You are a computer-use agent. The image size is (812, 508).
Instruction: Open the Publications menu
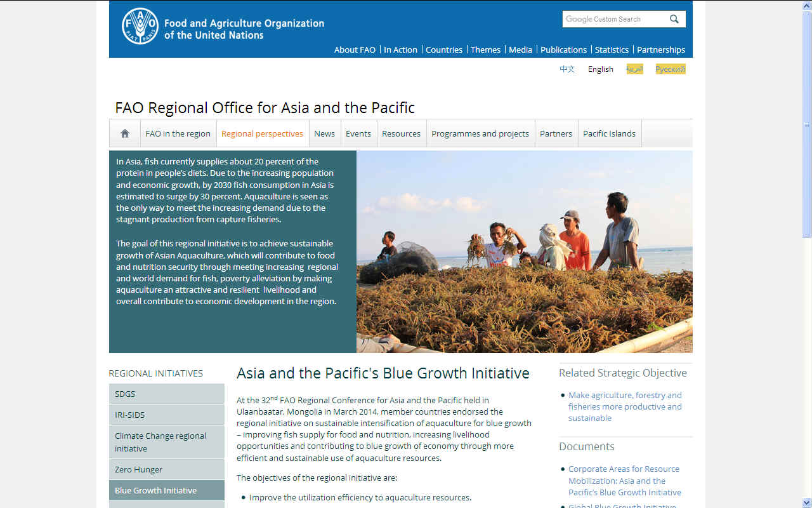pyautogui.click(x=563, y=50)
